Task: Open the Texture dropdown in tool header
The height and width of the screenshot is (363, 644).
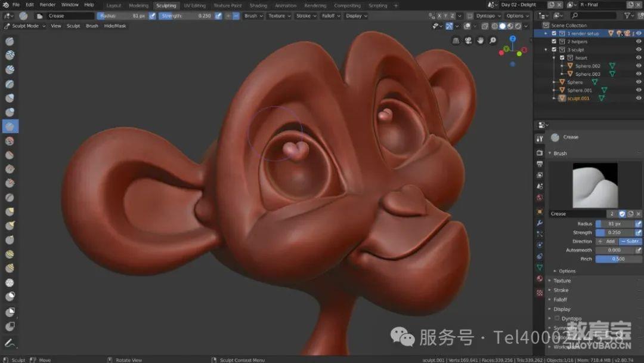Action: [x=279, y=16]
